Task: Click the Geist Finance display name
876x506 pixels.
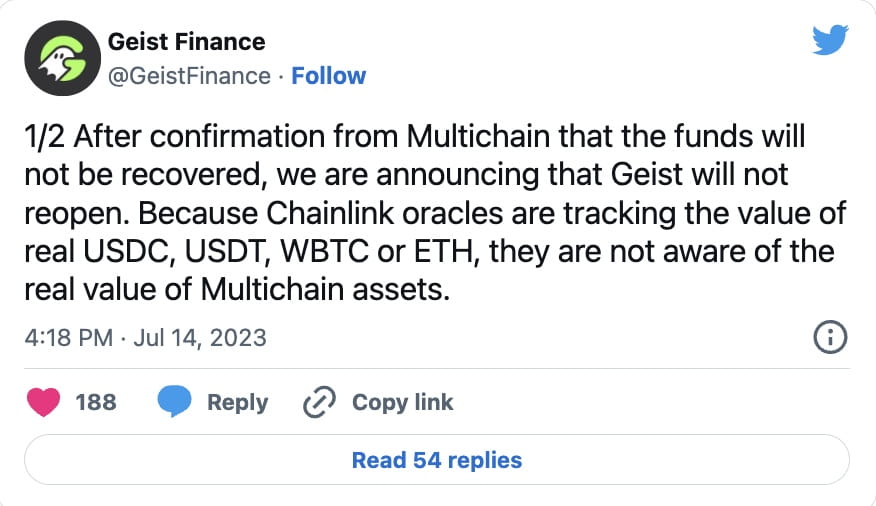Action: pos(185,42)
